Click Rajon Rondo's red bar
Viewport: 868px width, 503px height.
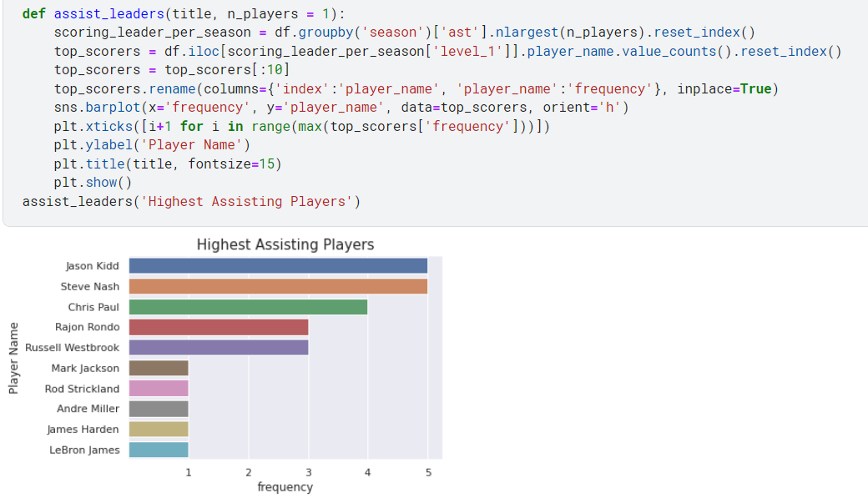click(x=217, y=326)
